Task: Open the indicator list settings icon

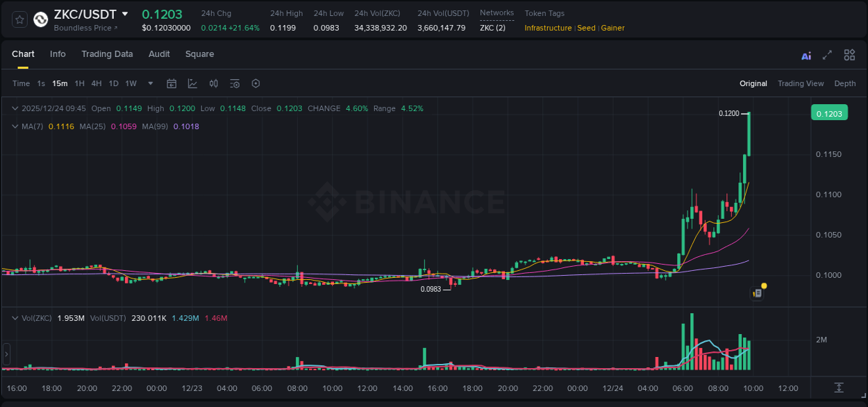Action: [x=235, y=83]
